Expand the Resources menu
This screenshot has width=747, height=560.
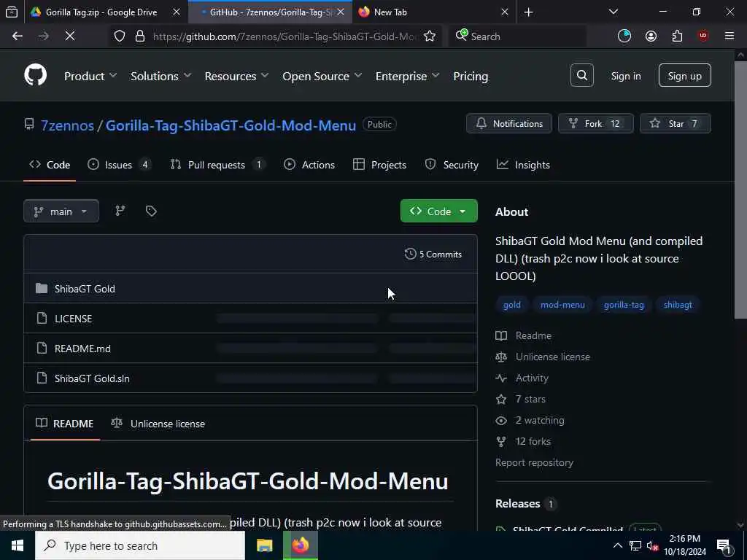(237, 76)
